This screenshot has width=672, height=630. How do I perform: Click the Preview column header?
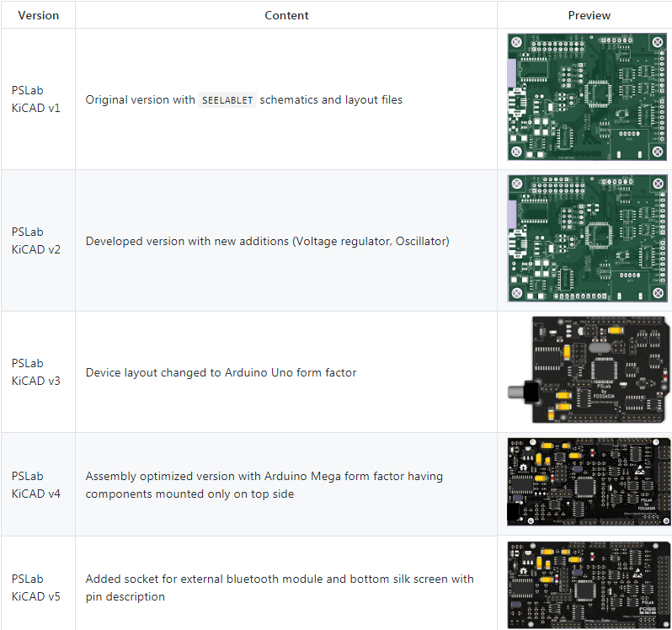(589, 15)
